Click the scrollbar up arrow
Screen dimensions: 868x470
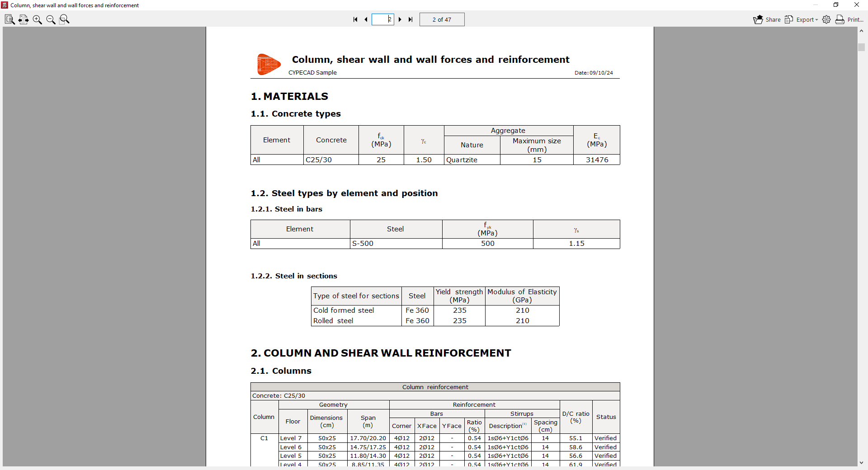(861, 31)
